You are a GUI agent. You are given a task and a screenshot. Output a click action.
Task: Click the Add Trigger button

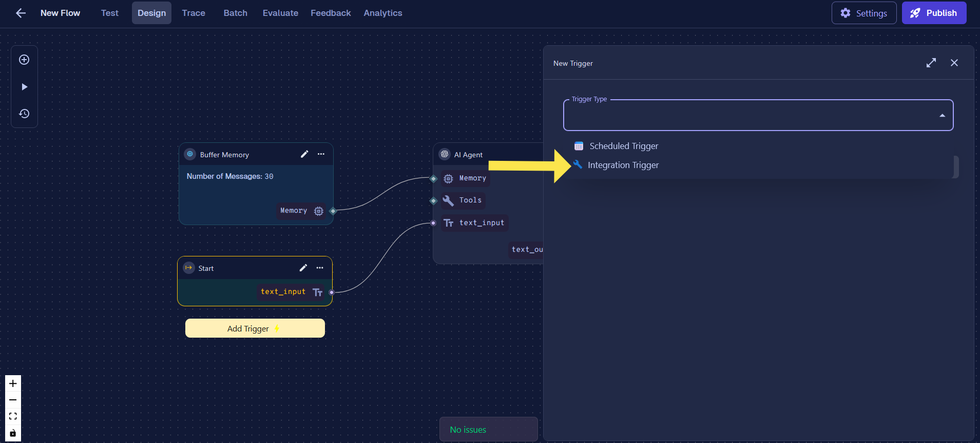(x=255, y=328)
